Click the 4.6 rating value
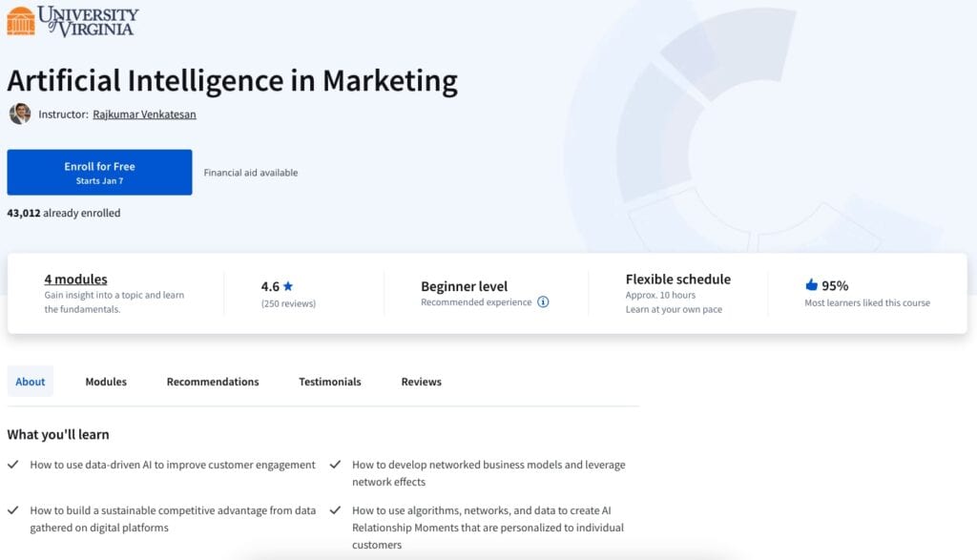977x560 pixels. tap(270, 286)
